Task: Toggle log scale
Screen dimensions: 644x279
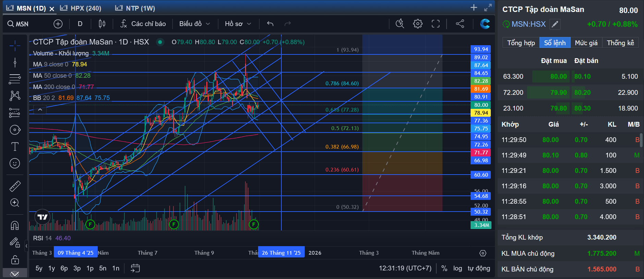Action: (458, 268)
